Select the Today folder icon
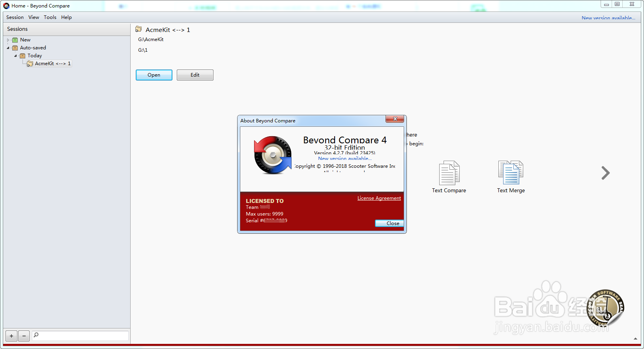644x349 pixels. (22, 56)
